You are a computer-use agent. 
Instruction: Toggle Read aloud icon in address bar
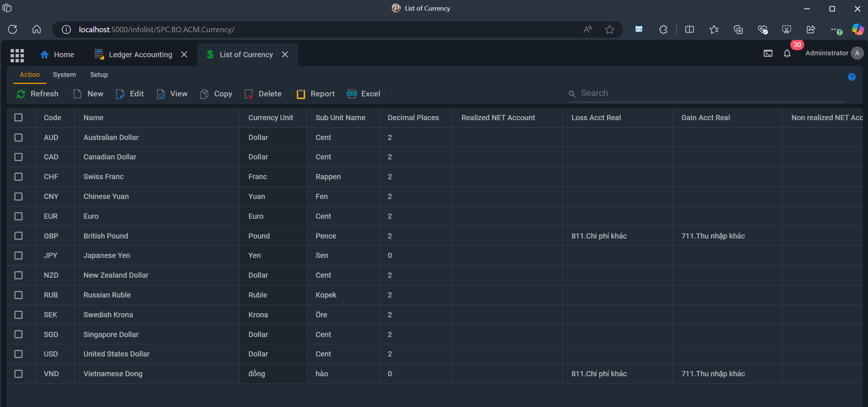588,29
